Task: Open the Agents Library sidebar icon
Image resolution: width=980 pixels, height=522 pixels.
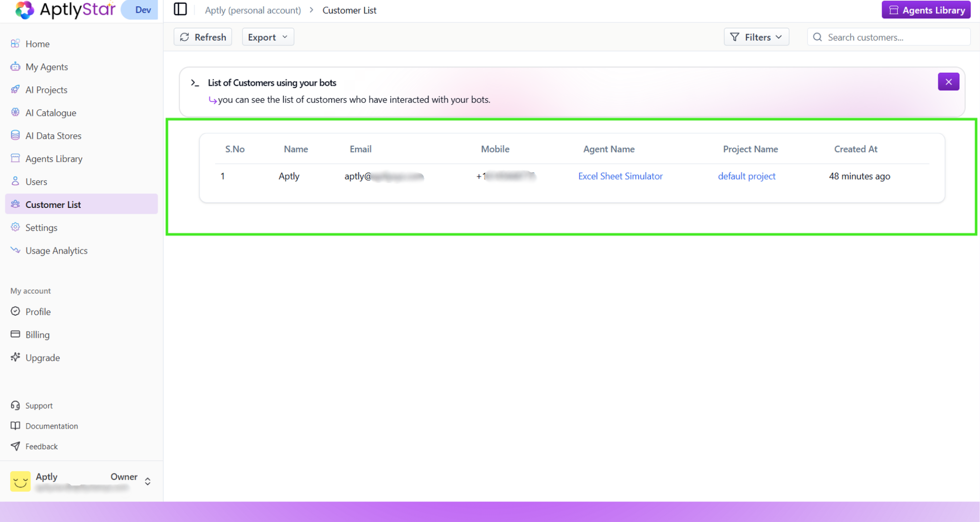Action: point(15,158)
